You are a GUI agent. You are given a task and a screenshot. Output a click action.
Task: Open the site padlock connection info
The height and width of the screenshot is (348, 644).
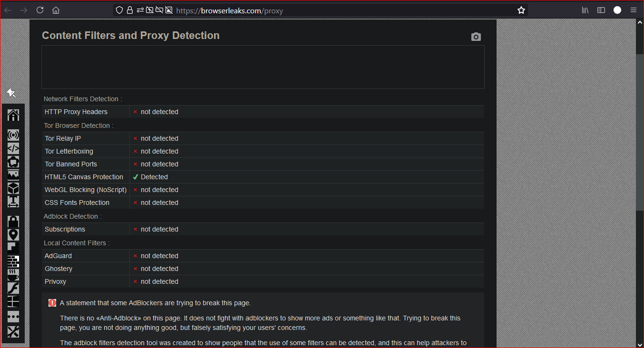[x=130, y=10]
